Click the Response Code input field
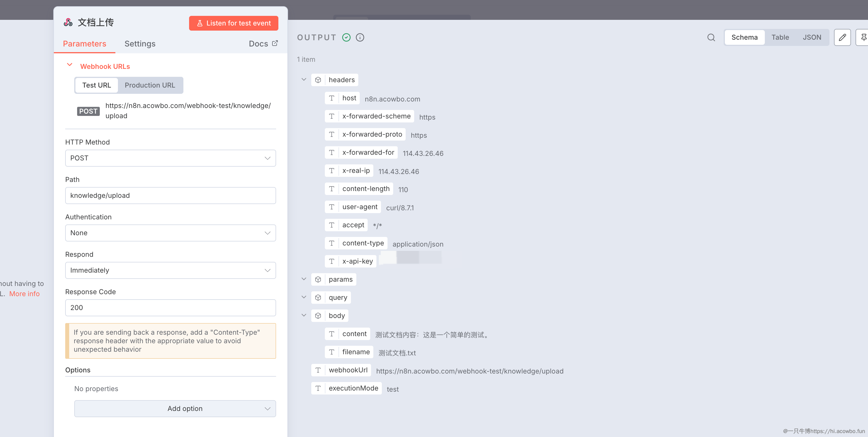This screenshot has width=868, height=437. 170,307
